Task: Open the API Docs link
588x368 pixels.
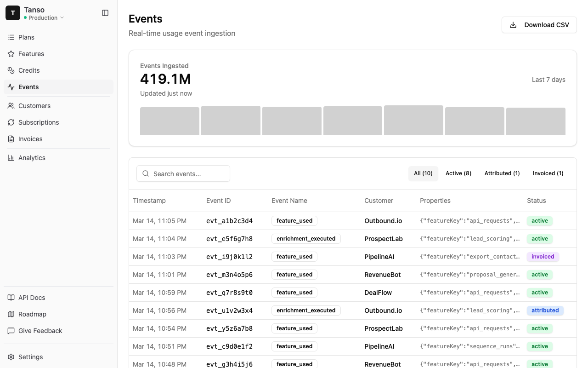Action: (32, 298)
